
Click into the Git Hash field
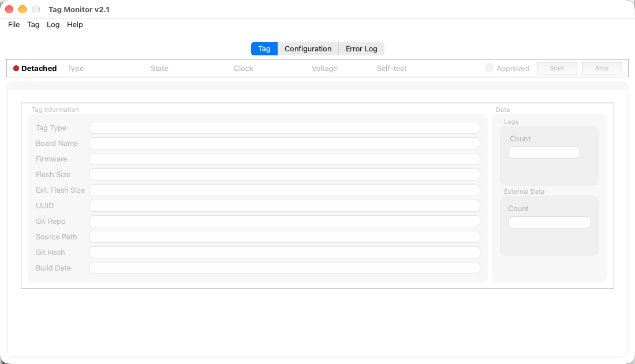[x=284, y=253]
